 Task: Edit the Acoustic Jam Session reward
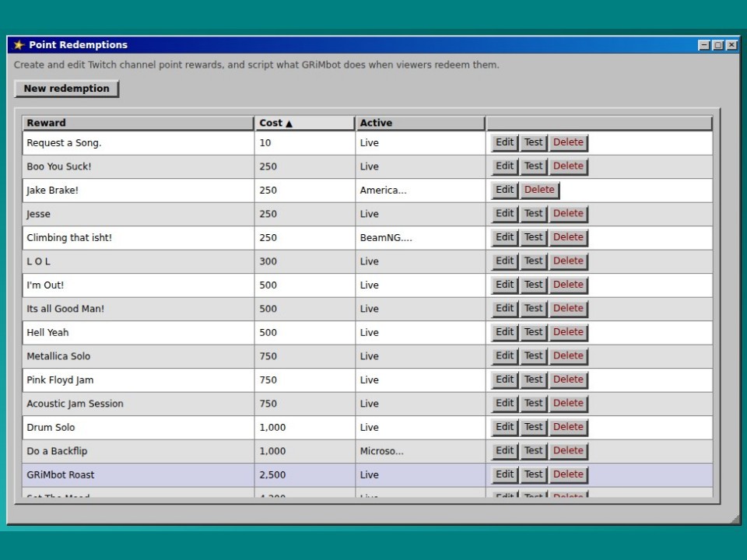coord(504,404)
